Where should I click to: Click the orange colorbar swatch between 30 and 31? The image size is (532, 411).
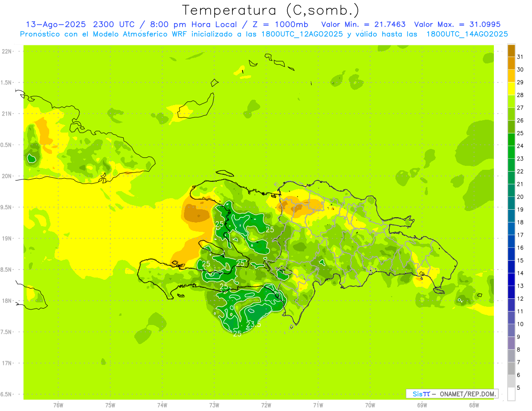(x=511, y=63)
